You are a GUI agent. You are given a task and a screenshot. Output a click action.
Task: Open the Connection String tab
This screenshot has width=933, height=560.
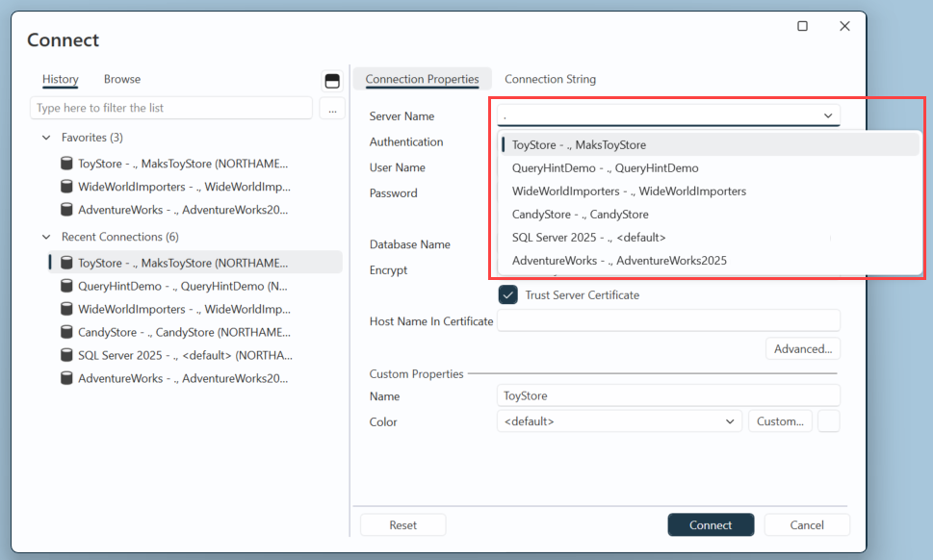[x=550, y=79]
